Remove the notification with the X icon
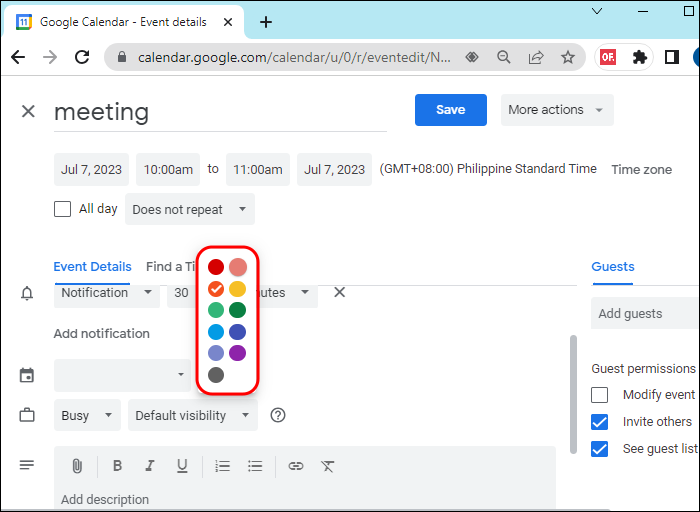Viewport: 700px width, 512px height. click(x=339, y=292)
